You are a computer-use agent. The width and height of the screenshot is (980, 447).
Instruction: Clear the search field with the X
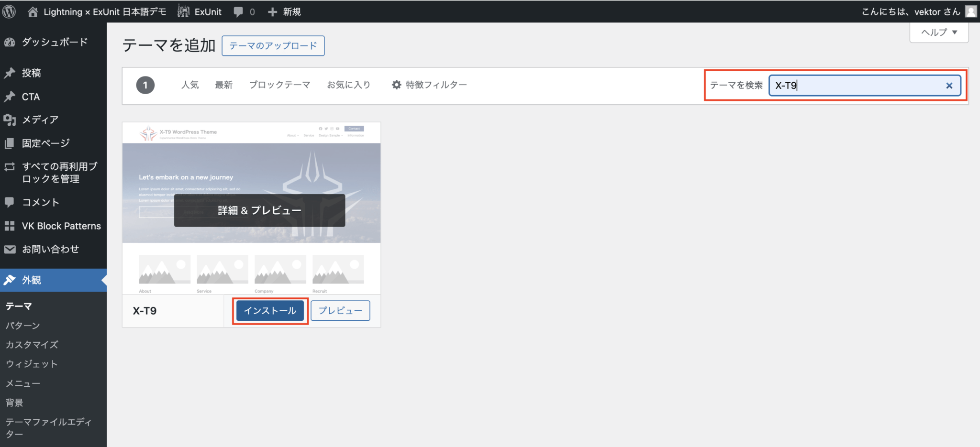click(x=949, y=86)
